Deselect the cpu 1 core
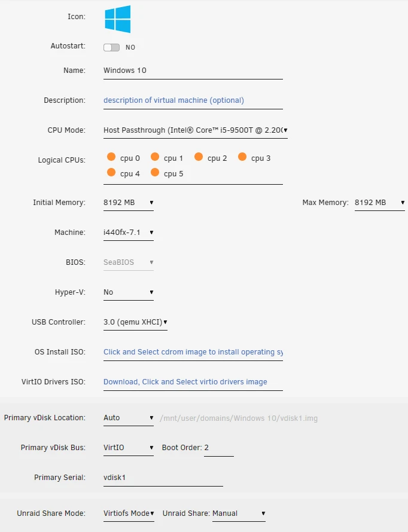Image resolution: width=408 pixels, height=532 pixels. pyautogui.click(x=155, y=157)
